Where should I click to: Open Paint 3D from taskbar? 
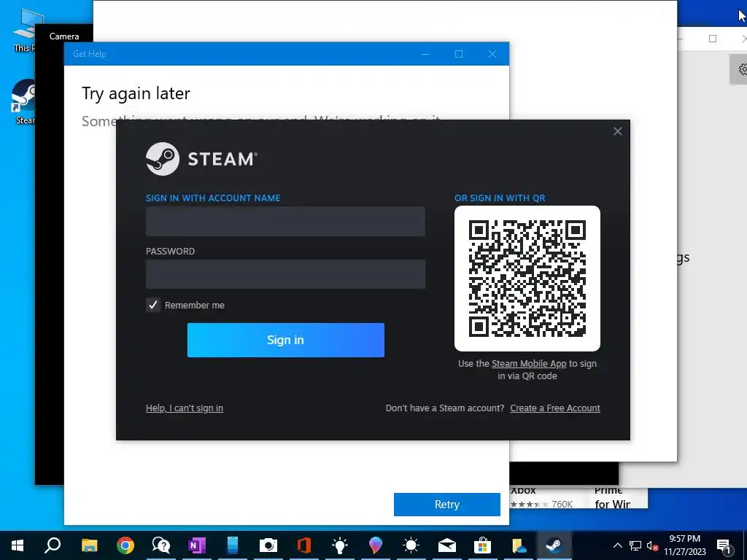pos(376,545)
